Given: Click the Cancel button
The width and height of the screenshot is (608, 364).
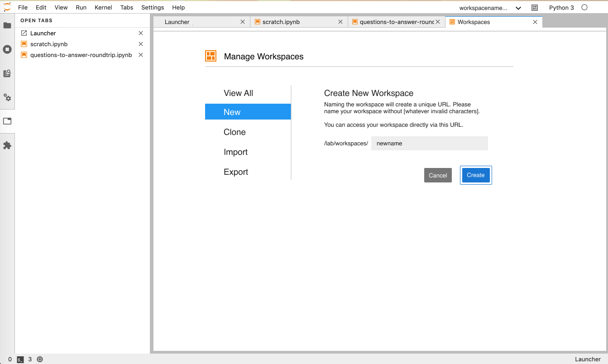Looking at the screenshot, I should pyautogui.click(x=438, y=175).
